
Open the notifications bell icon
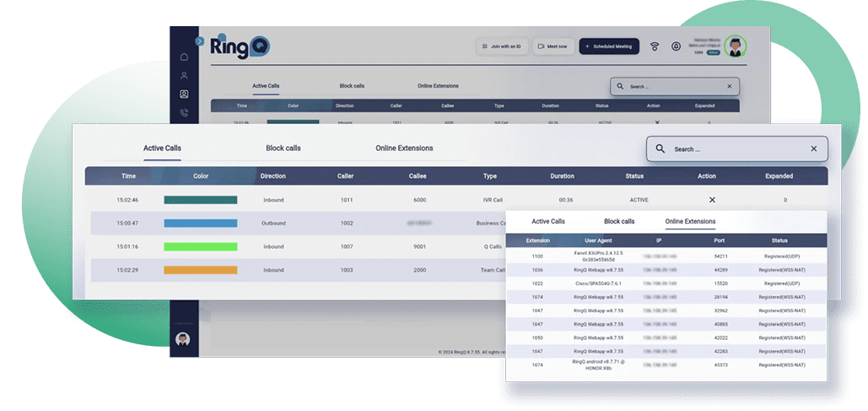676,46
